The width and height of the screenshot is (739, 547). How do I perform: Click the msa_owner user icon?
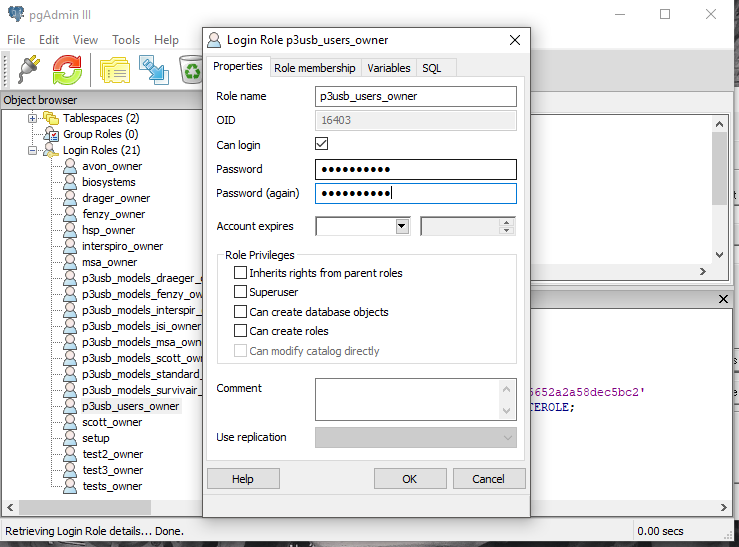tap(70, 262)
